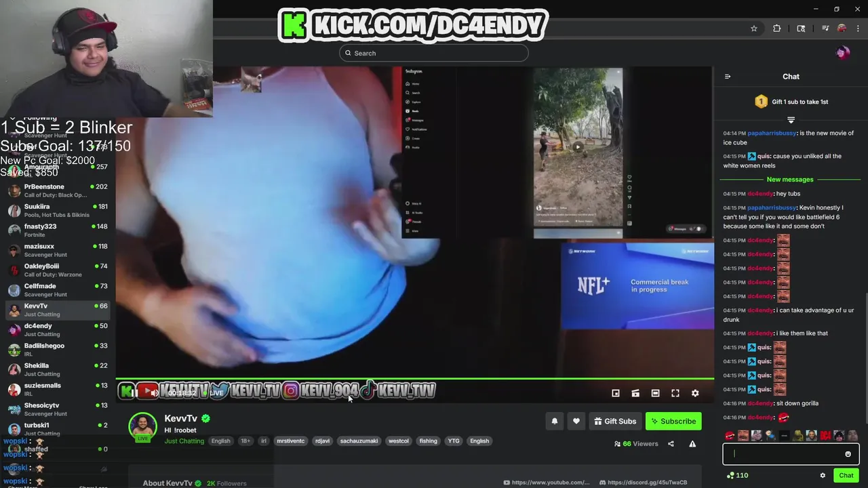Jump to the New messages indicator in chat
The height and width of the screenshot is (488, 868).
coord(790,180)
